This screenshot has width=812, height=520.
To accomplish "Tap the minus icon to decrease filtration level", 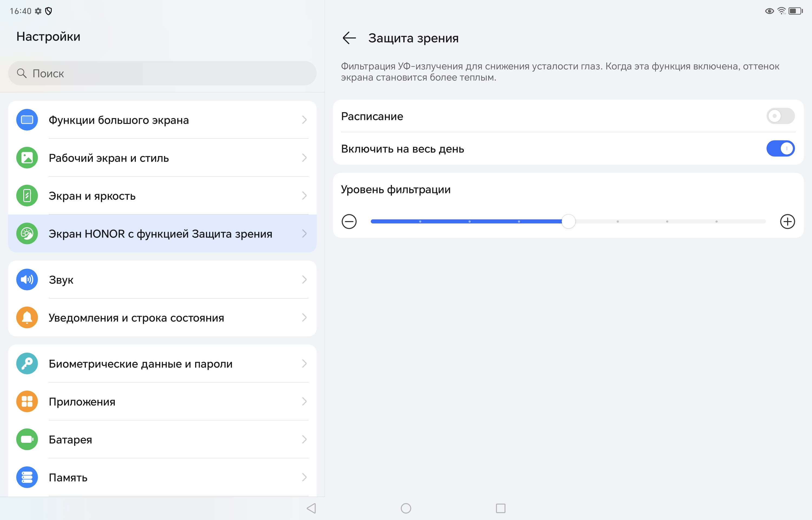I will (x=349, y=222).
